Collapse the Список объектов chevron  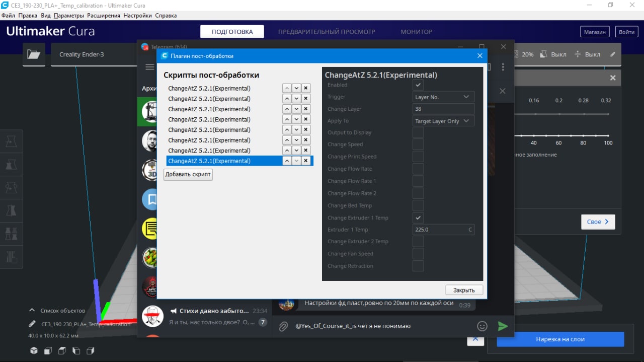[x=32, y=310]
